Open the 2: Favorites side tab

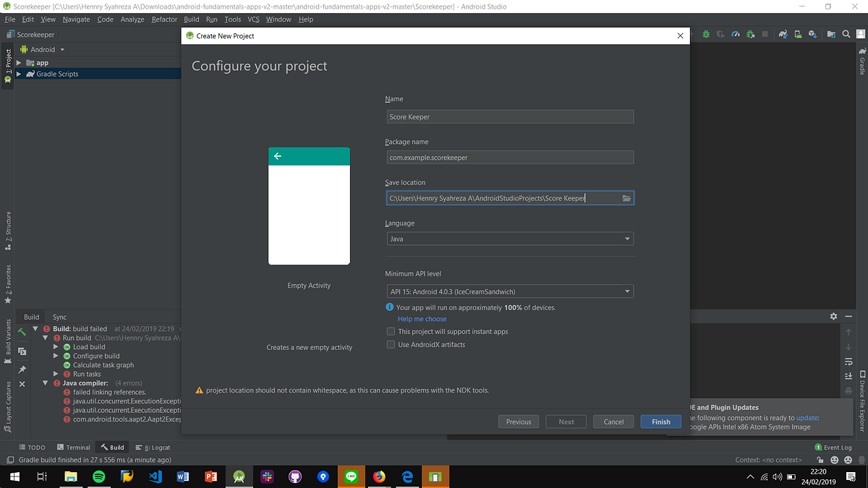click(8, 284)
